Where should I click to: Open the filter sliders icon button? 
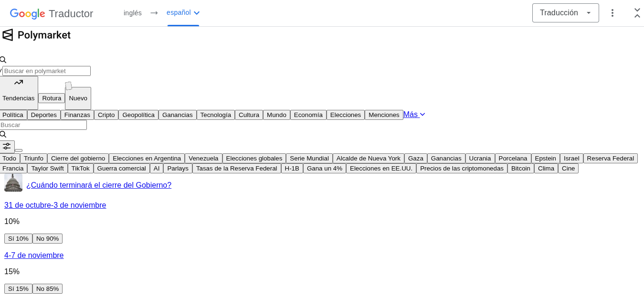[7, 146]
